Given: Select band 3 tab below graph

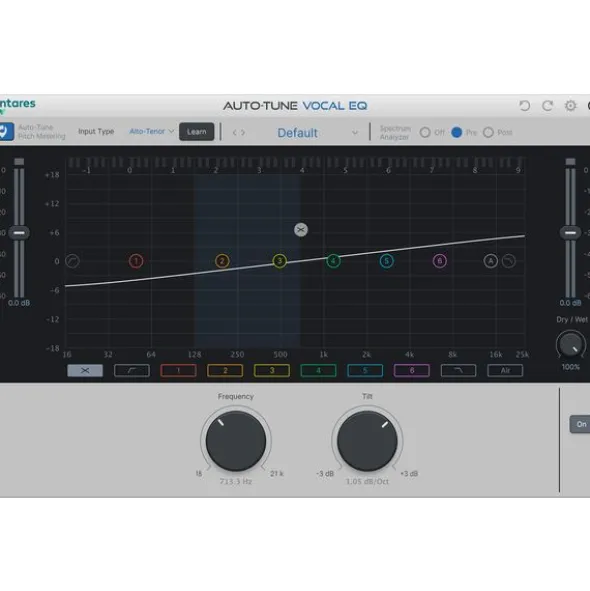Looking at the screenshot, I should (x=272, y=371).
